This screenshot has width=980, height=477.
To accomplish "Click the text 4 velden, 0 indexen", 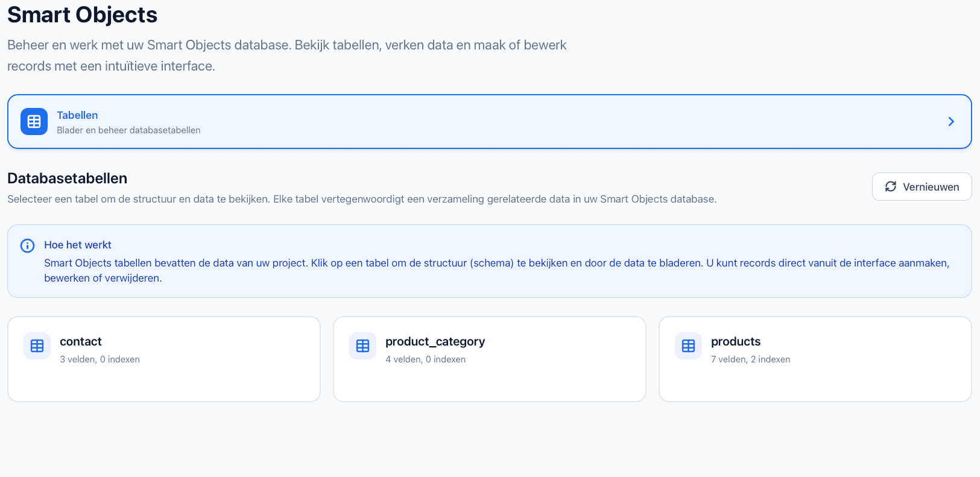I will point(426,359).
